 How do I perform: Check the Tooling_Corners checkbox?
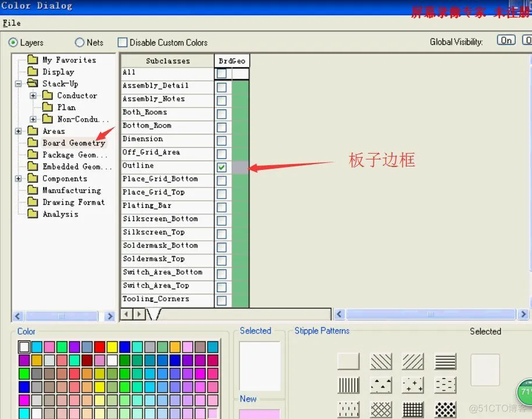coord(222,300)
